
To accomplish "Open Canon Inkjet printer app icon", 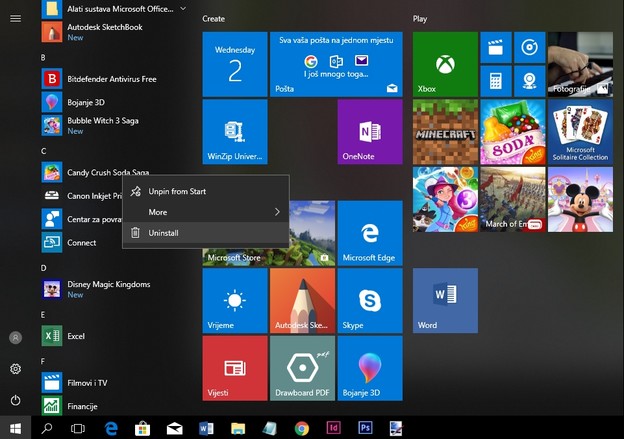I will [x=52, y=195].
